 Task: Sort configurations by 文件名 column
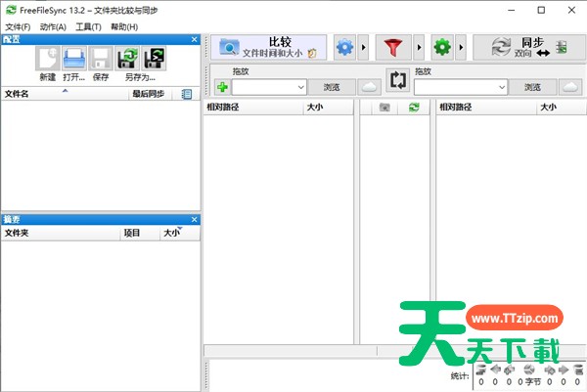coord(65,94)
